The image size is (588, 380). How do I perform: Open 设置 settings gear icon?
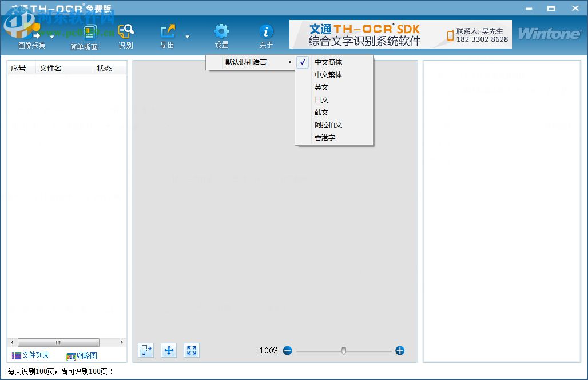tap(221, 33)
